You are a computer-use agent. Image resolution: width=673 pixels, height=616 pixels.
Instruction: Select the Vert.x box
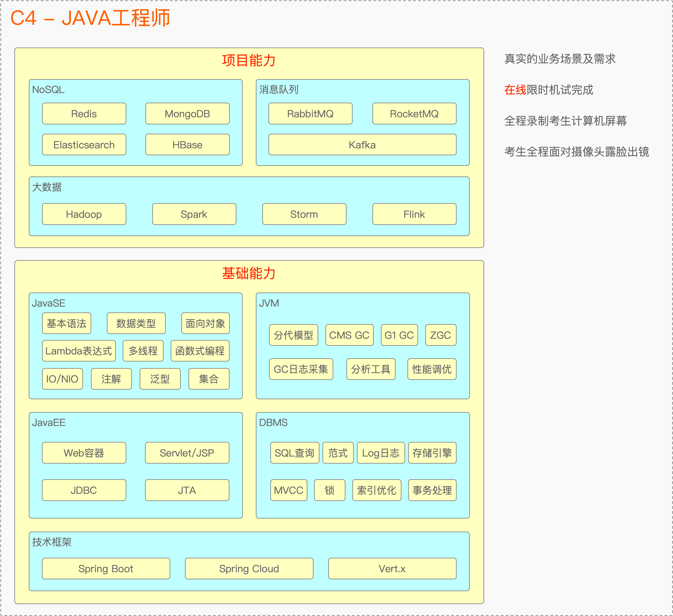392,569
